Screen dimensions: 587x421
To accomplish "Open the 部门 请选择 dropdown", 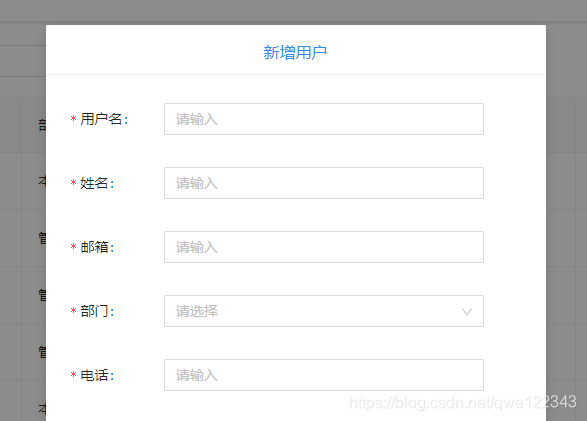I will pos(324,311).
